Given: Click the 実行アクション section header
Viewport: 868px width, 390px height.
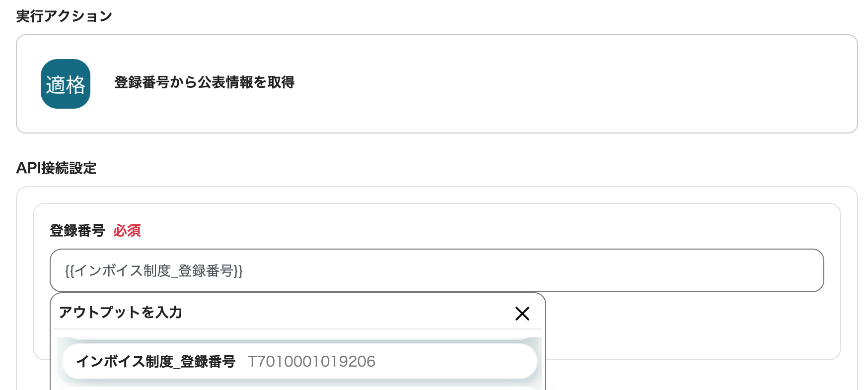Looking at the screenshot, I should tap(63, 15).
